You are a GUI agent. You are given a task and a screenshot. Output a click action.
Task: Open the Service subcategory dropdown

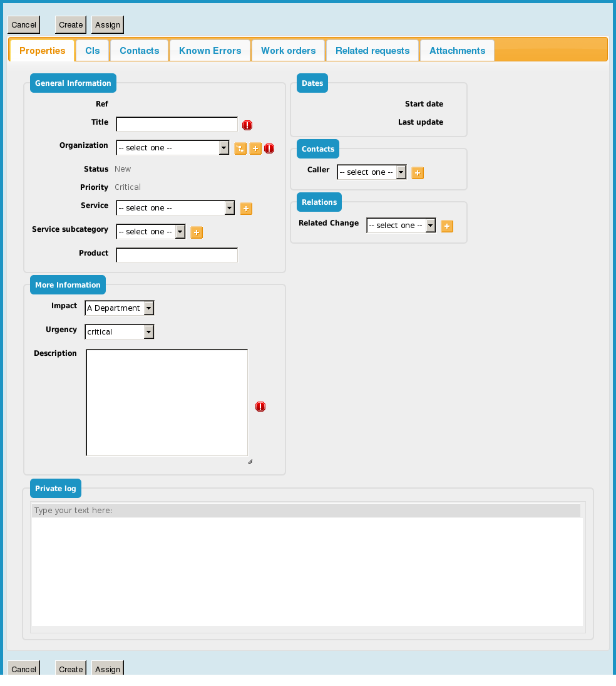tap(151, 232)
